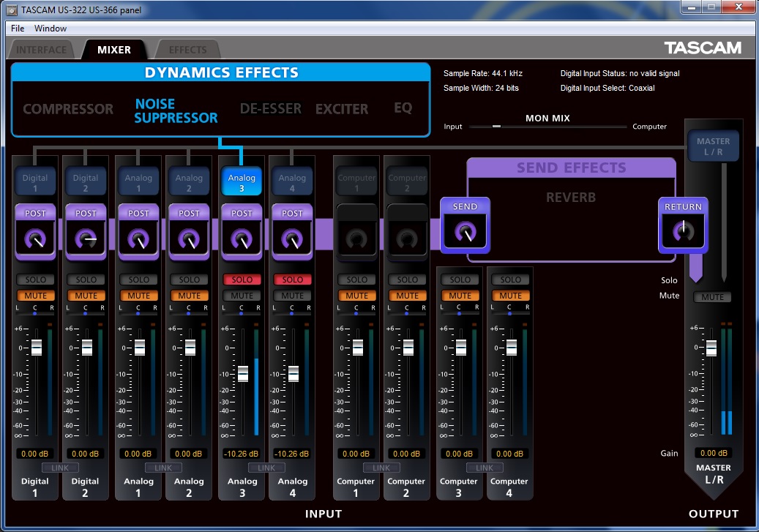The width and height of the screenshot is (759, 532).
Task: Click the Analog 4 gain value -10.26 dB
Action: 291,454
